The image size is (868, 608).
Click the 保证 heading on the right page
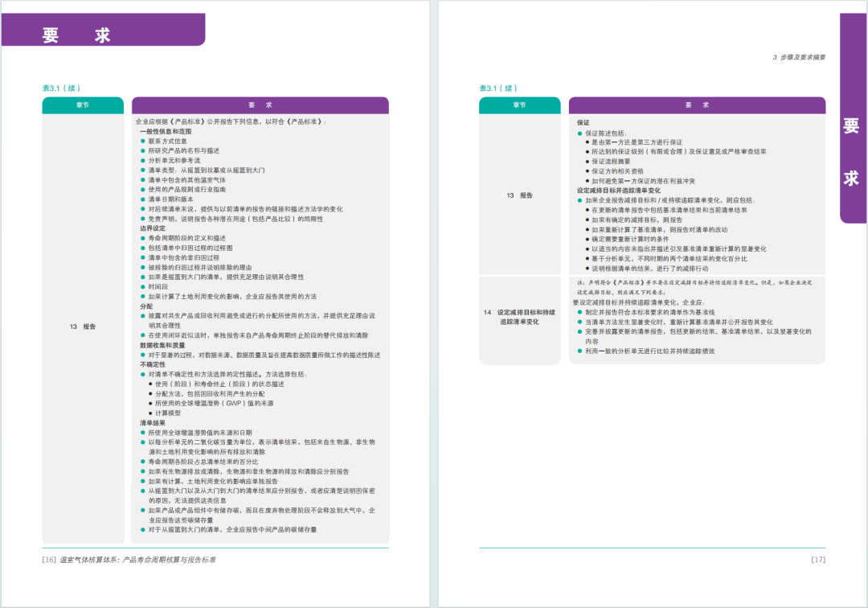583,122
